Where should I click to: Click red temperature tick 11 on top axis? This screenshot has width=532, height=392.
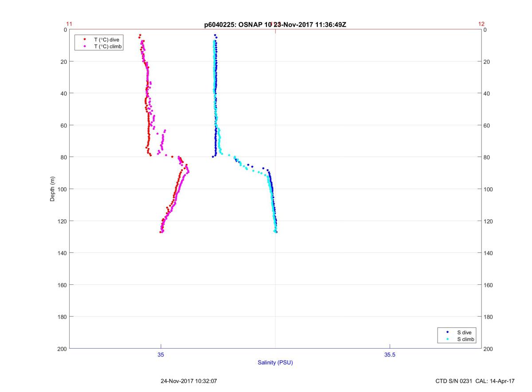[x=69, y=24]
